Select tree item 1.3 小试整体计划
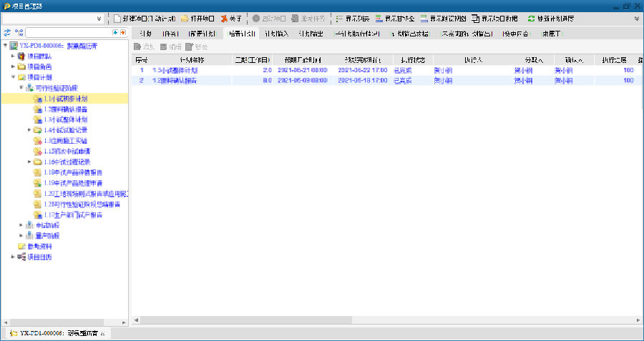Image resolution: width=644 pixels, height=341 pixels. [65, 120]
